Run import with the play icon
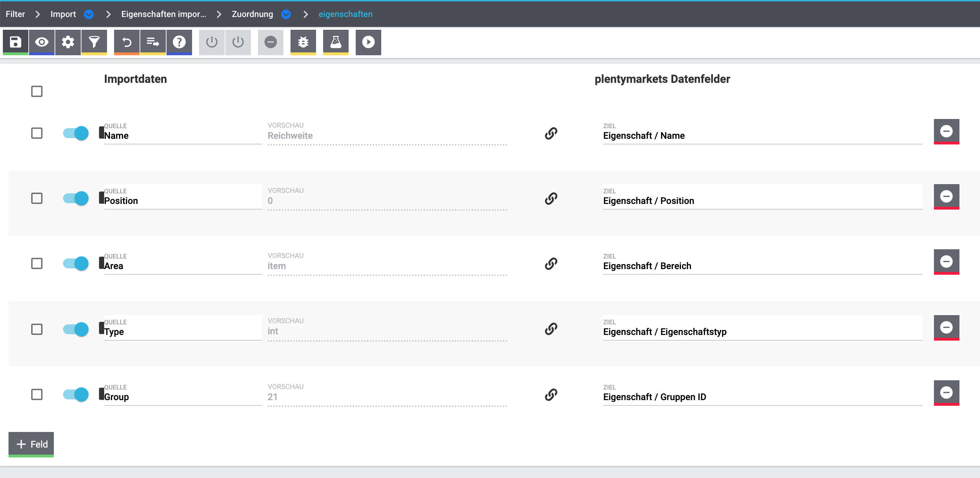The image size is (980, 478). pos(368,42)
